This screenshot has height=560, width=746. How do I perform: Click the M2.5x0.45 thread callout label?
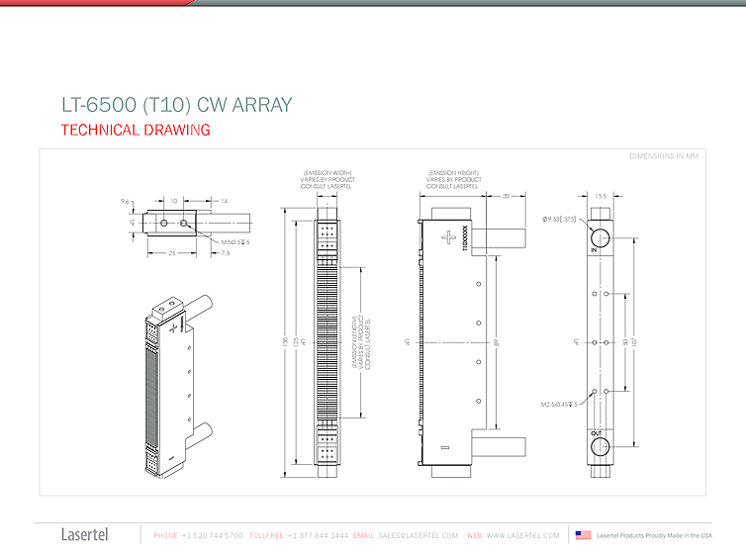pos(560,405)
